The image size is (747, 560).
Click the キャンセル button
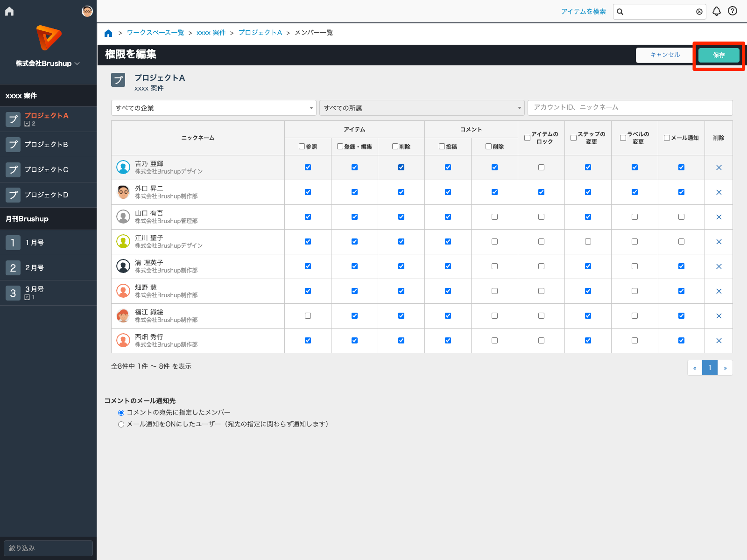pyautogui.click(x=665, y=55)
